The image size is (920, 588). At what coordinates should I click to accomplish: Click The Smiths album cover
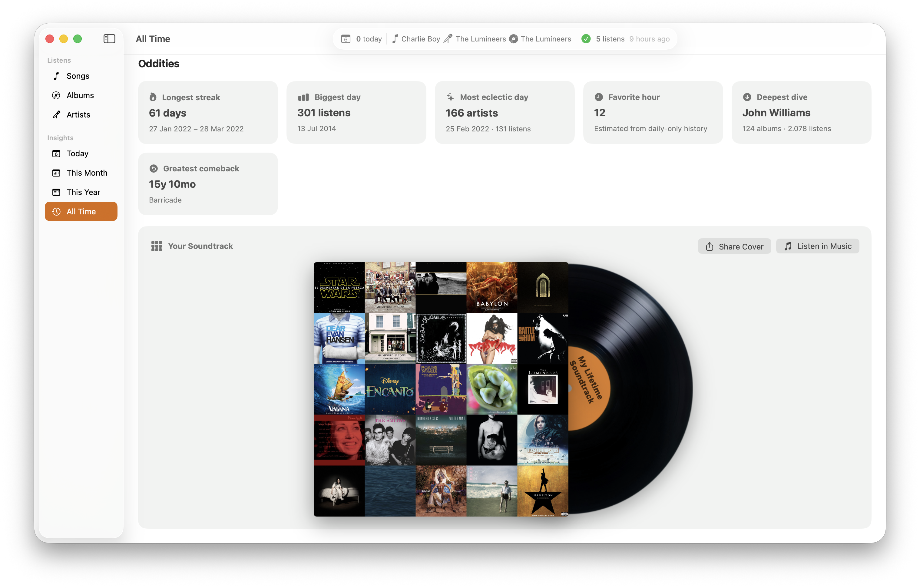point(390,440)
